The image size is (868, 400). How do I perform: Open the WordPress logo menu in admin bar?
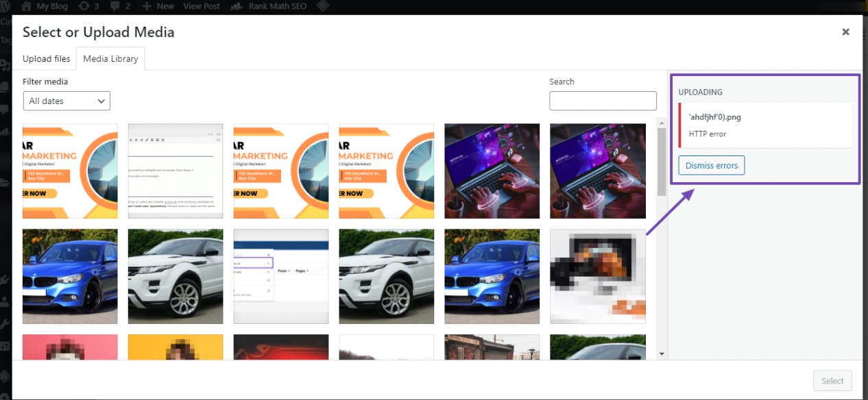(x=6, y=6)
